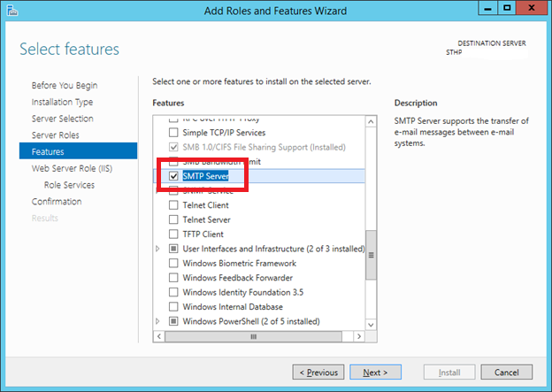
Task: Click the Previous button
Action: click(x=318, y=373)
